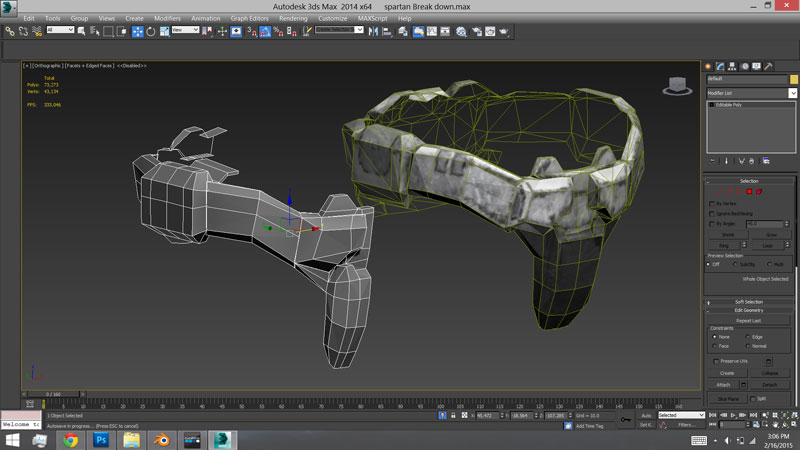The width and height of the screenshot is (800, 450).
Task: Open the key filter 'Selected' dropdown
Action: (681, 415)
